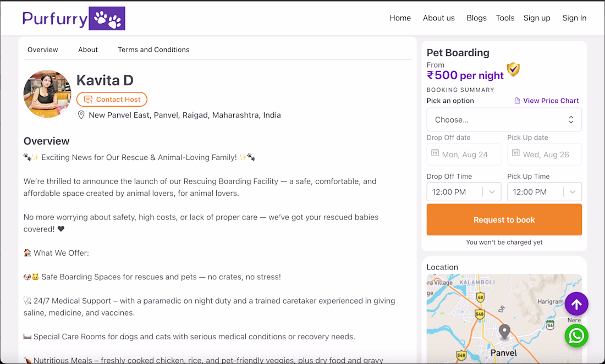Click the calendar icon in Drop Off date
The image size is (605, 364).
[435, 153]
